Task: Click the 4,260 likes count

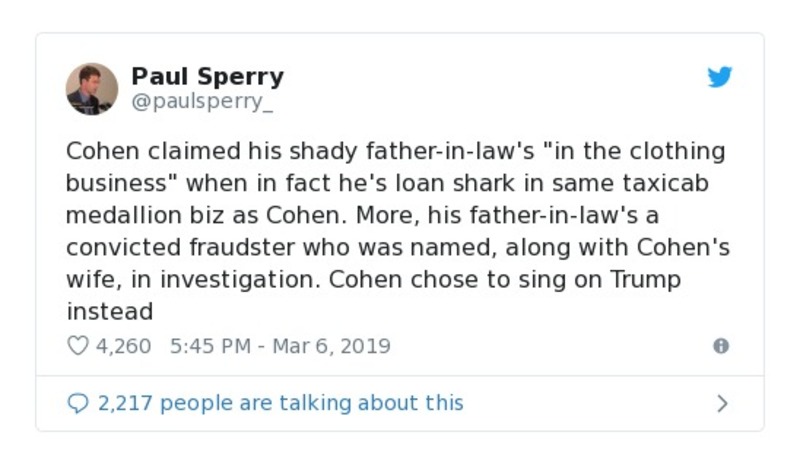Action: click(x=123, y=346)
